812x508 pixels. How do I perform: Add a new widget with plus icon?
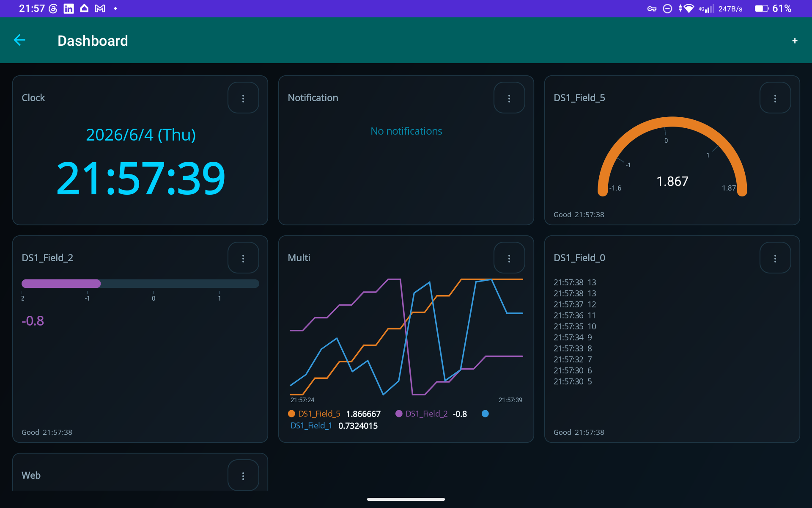tap(795, 41)
